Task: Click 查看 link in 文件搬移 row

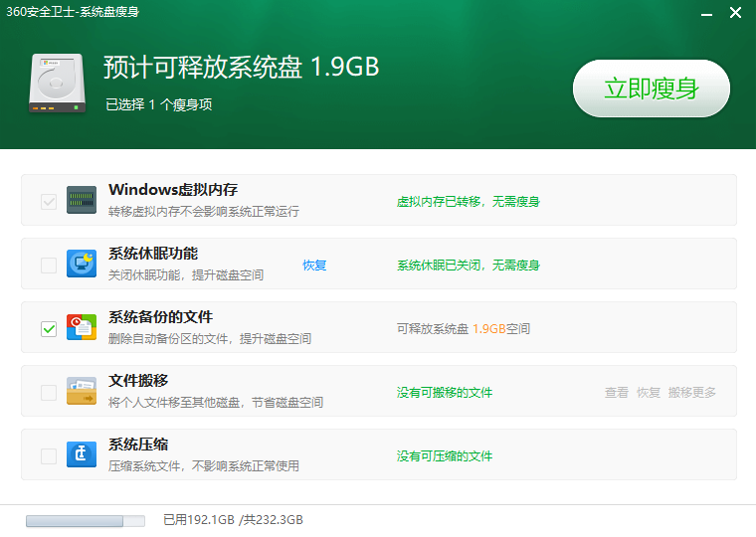Action: pyautogui.click(x=616, y=393)
